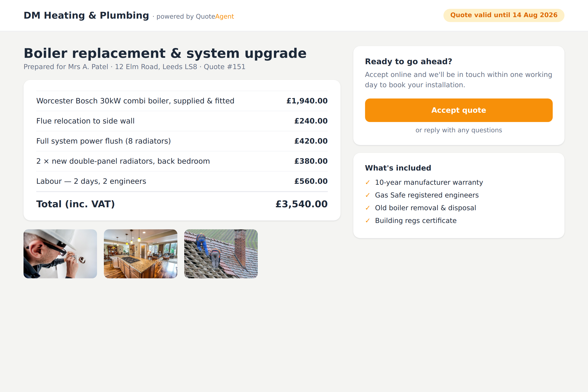Select the Labour 2 days row
The width and height of the screenshot is (588, 392).
[182, 181]
